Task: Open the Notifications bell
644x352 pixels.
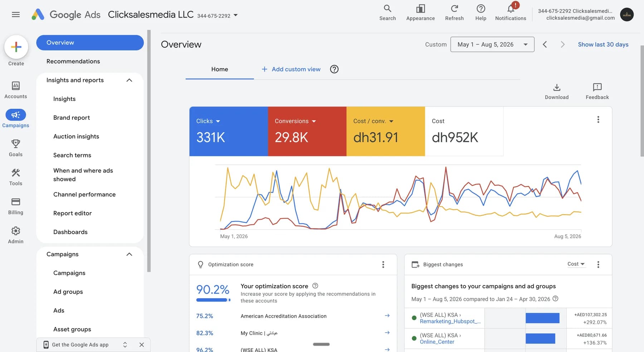Action: (x=511, y=13)
